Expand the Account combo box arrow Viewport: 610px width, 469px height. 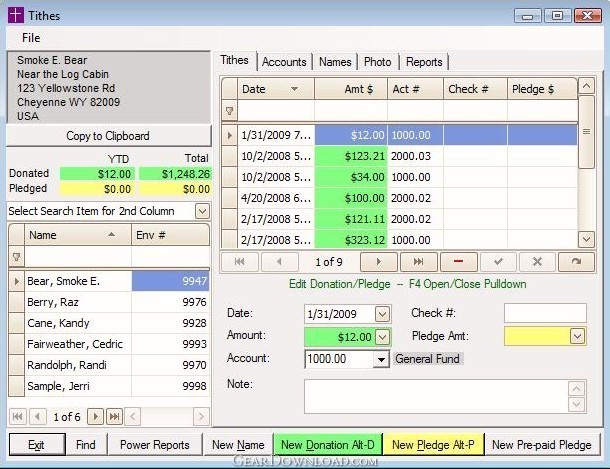click(x=381, y=359)
